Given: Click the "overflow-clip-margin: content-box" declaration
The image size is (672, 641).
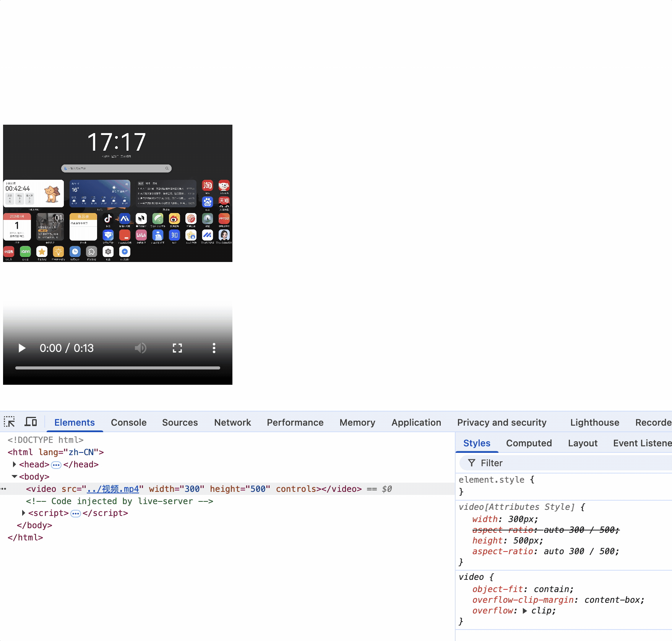Looking at the screenshot, I should (558, 600).
